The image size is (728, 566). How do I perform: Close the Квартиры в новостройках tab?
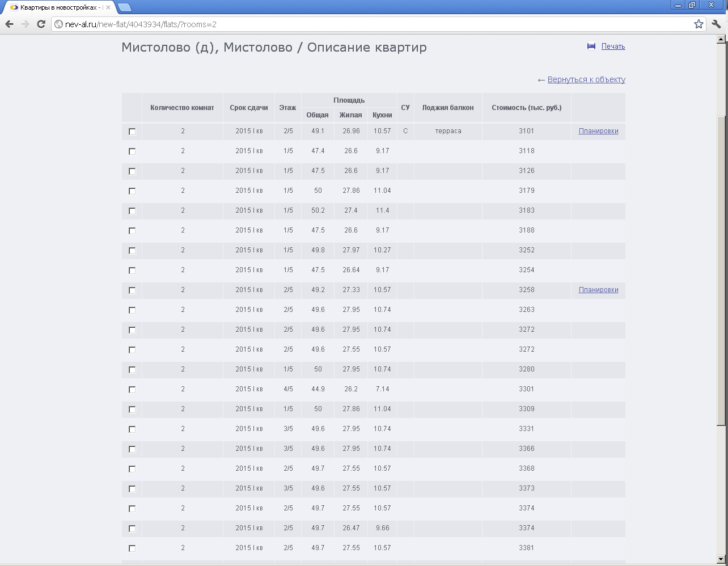point(108,7)
